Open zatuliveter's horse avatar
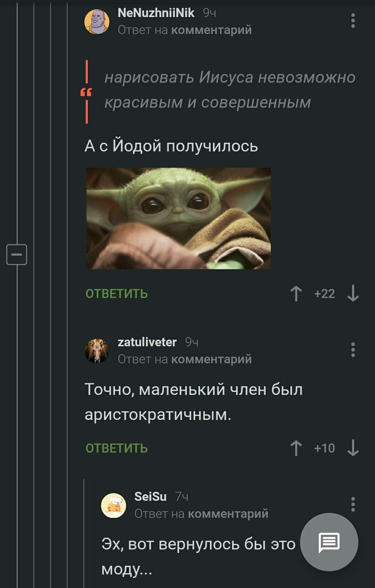Viewport: 375px width, 588px height. [96, 351]
